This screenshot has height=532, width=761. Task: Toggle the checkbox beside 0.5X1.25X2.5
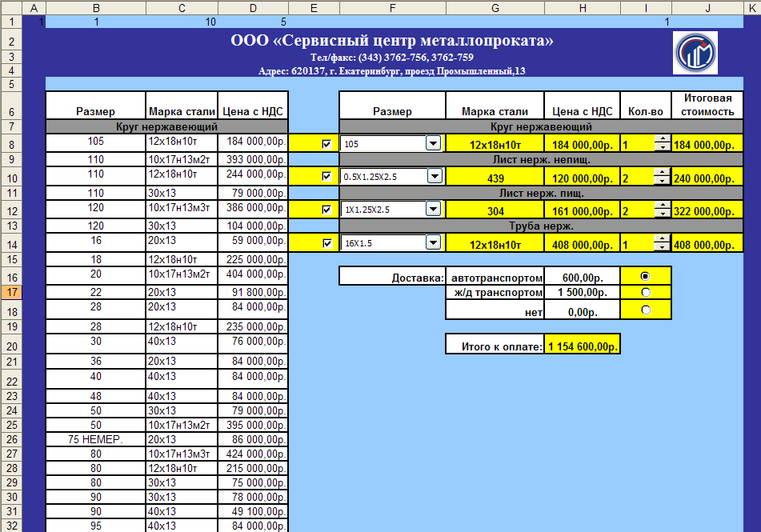point(326,176)
